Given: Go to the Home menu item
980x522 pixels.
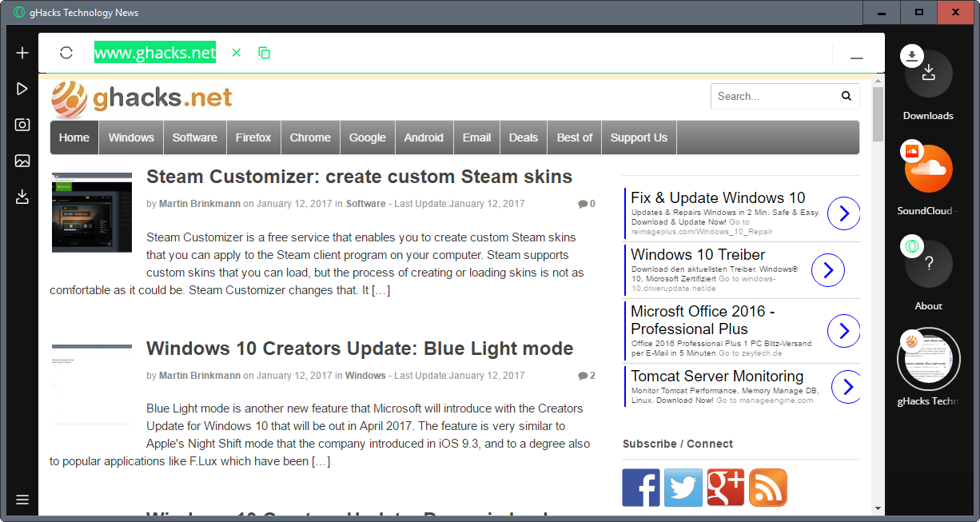Looking at the screenshot, I should coord(74,137).
